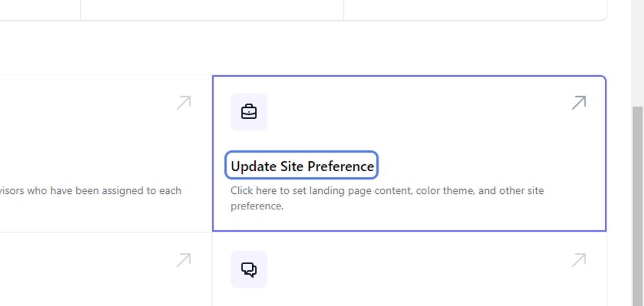Select the card beneath the advisors assigned card
The height and width of the screenshot is (306, 644).
pyautogui.click(x=106, y=269)
